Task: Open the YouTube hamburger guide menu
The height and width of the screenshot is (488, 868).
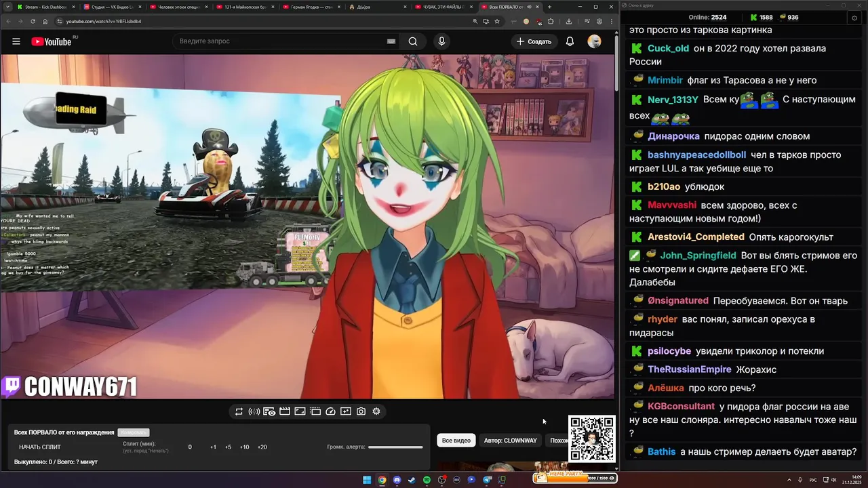Action: point(16,41)
